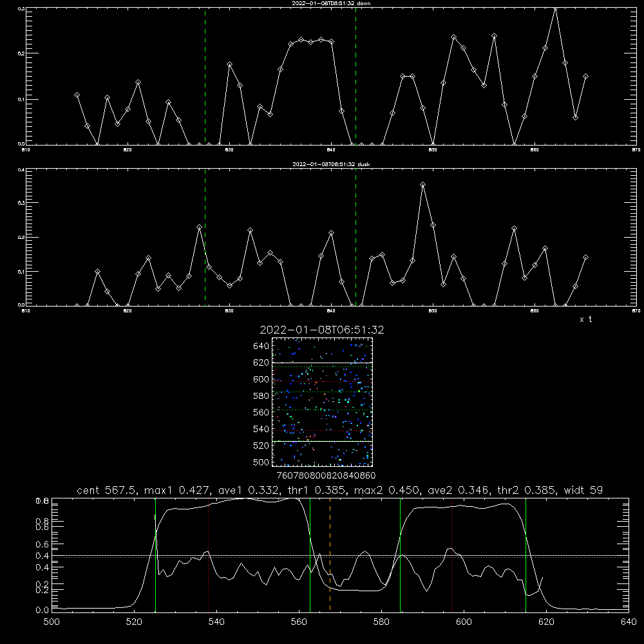Click the '600' y-axis label beside the image
This screenshot has width=644, height=644.
pos(261,379)
